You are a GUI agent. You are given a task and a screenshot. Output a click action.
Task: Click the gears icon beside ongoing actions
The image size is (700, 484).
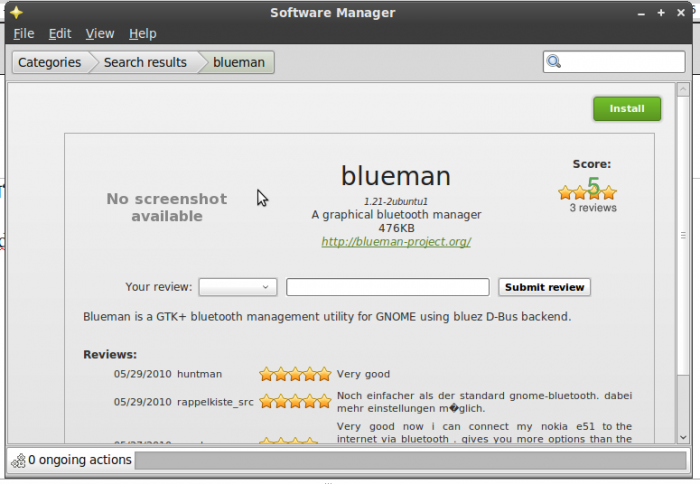click(19, 460)
